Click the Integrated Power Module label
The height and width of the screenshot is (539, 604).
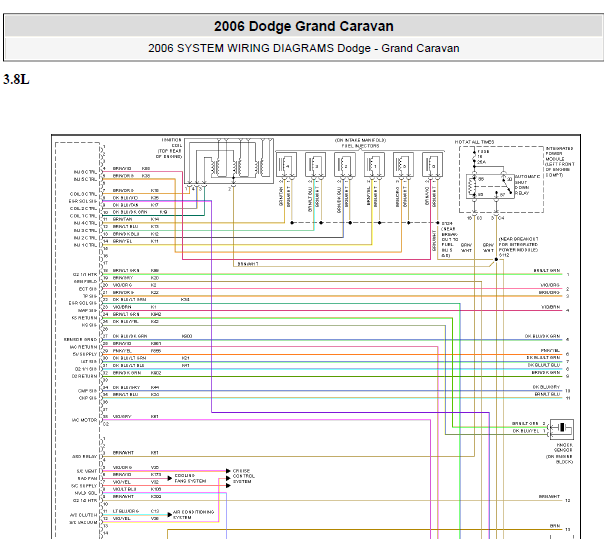click(x=560, y=161)
